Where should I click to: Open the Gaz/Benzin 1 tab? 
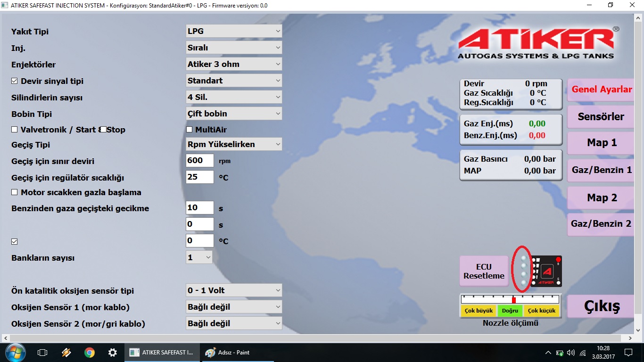coord(601,170)
